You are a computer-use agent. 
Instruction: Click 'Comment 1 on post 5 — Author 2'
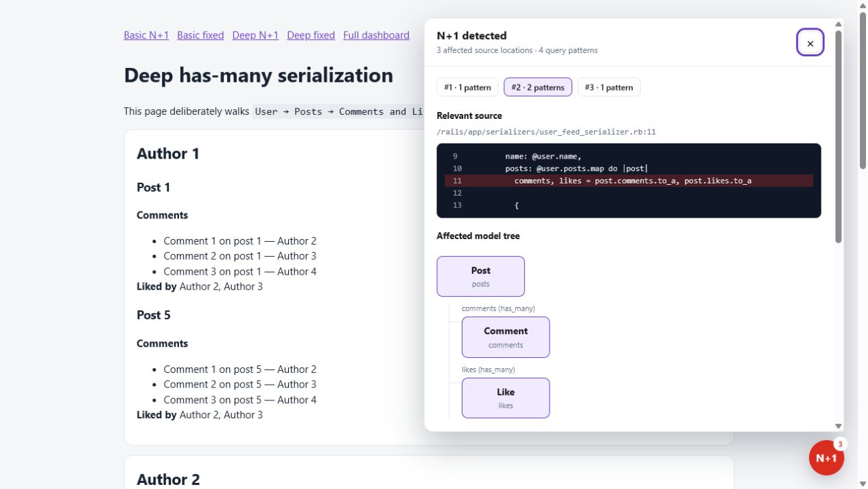coord(239,369)
